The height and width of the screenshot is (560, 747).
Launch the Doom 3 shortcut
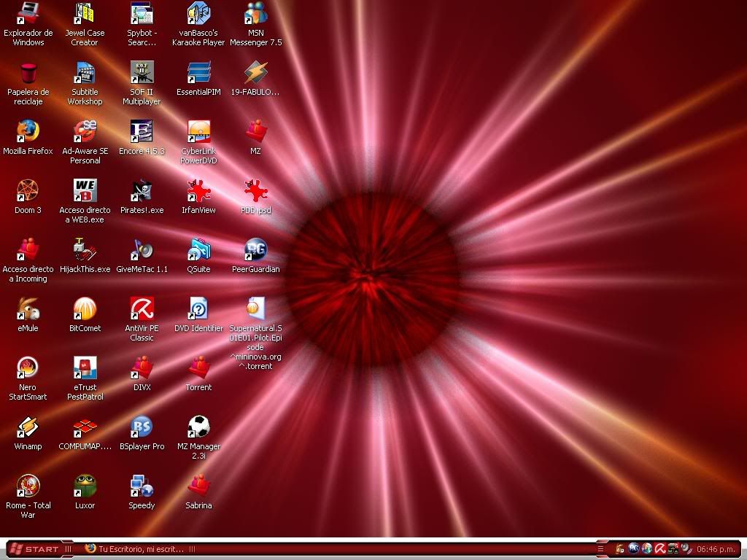click(28, 191)
